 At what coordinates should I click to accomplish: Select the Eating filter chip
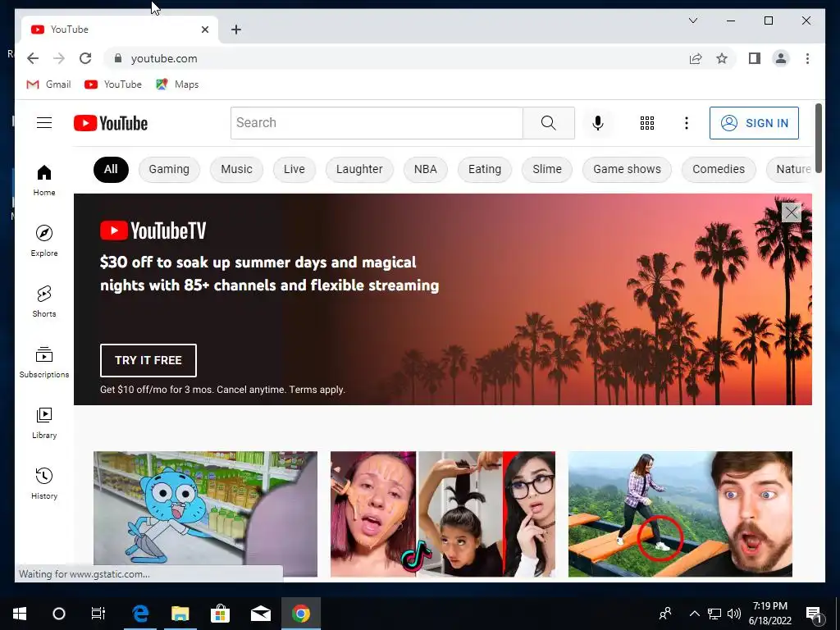pyautogui.click(x=485, y=169)
